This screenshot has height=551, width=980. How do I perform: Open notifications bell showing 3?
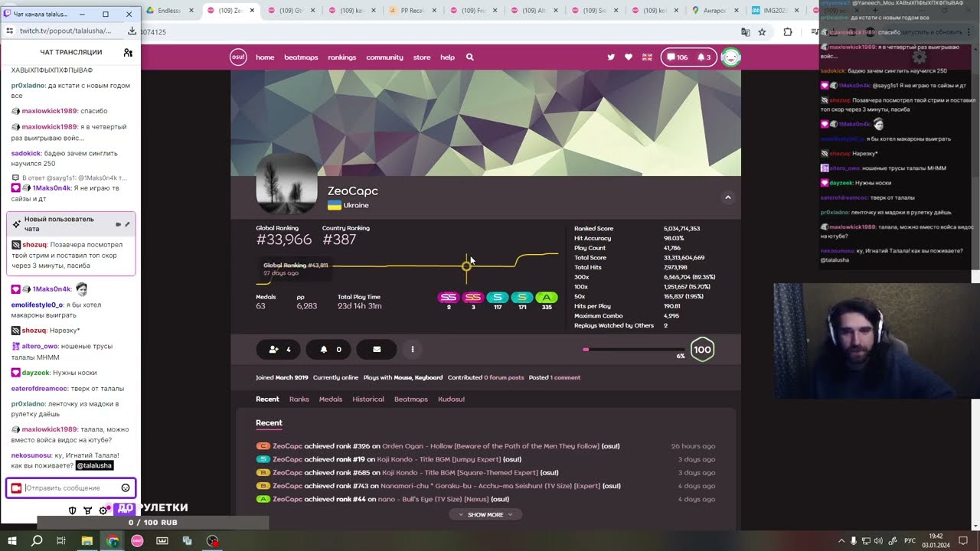click(704, 57)
